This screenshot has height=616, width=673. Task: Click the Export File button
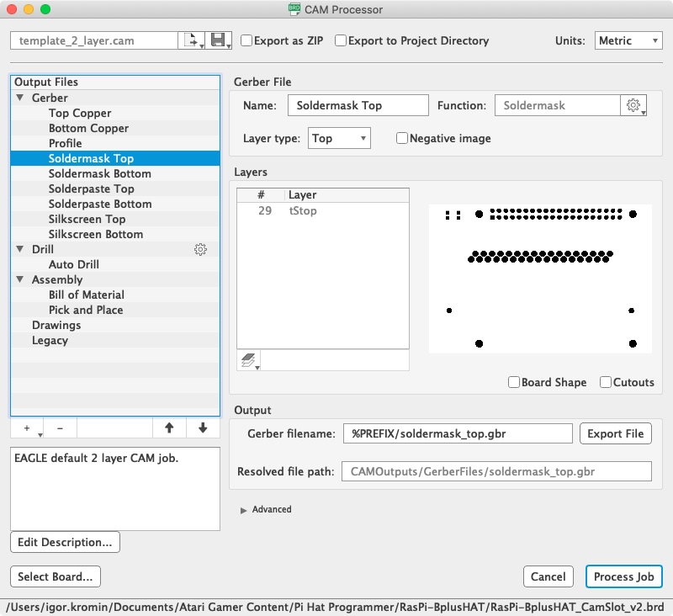616,433
